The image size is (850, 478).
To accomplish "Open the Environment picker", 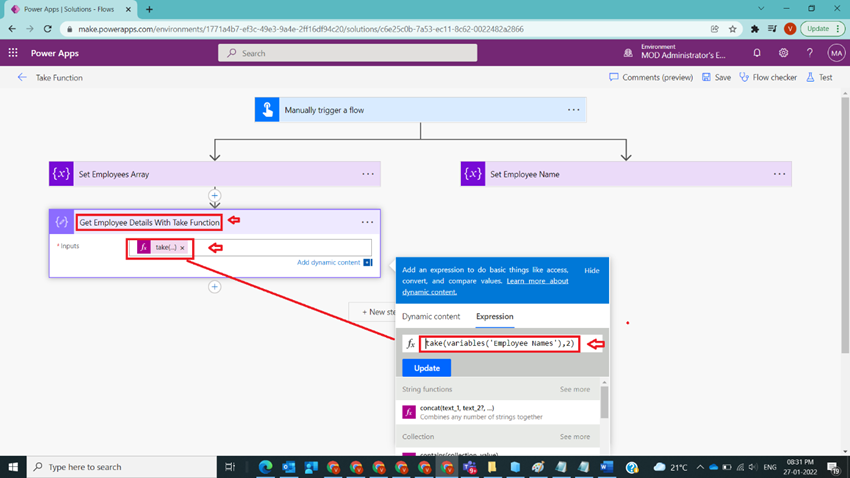I will (x=675, y=52).
